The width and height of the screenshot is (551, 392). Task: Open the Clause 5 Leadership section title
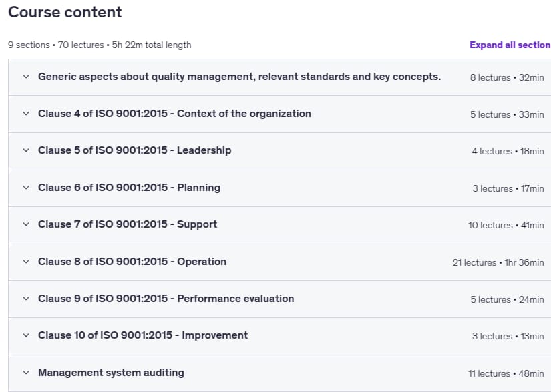pyautogui.click(x=135, y=150)
